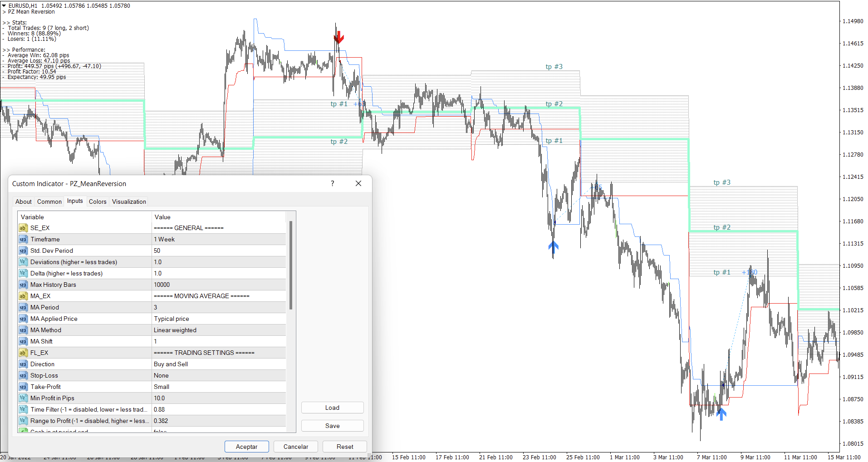
Task: Edit the MA Shift value field
Action: point(219,341)
